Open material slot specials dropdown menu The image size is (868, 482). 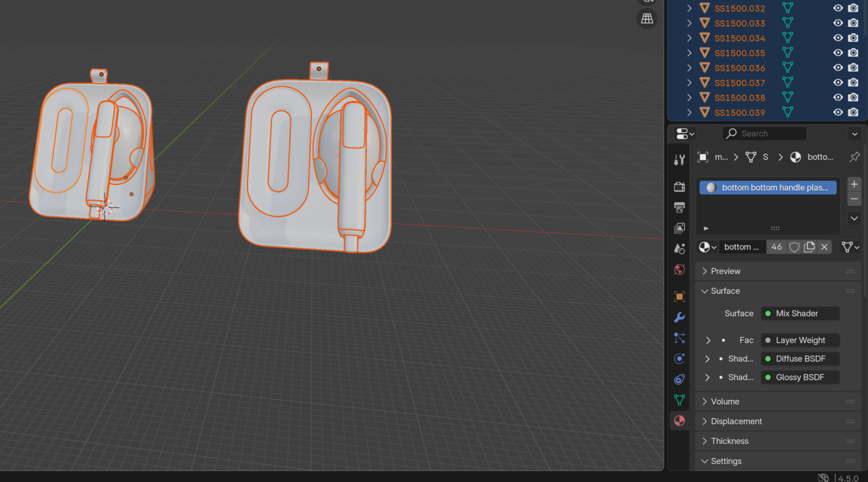(x=854, y=218)
